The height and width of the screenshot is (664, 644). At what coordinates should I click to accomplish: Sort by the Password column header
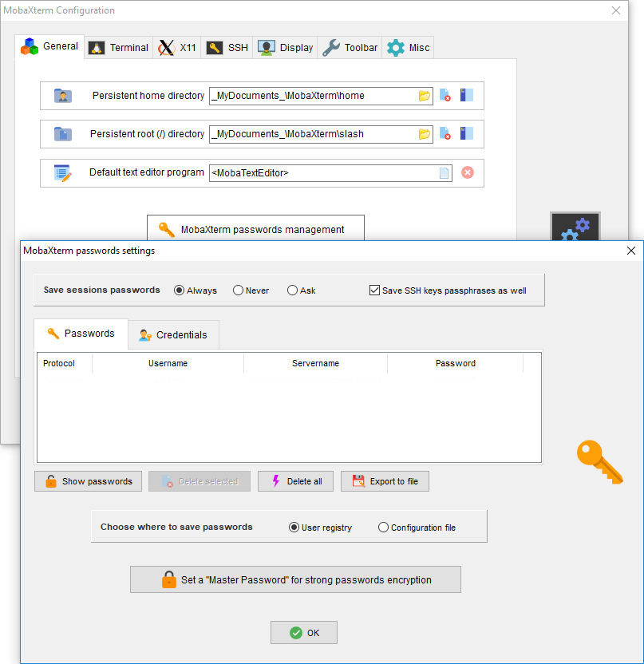click(455, 363)
